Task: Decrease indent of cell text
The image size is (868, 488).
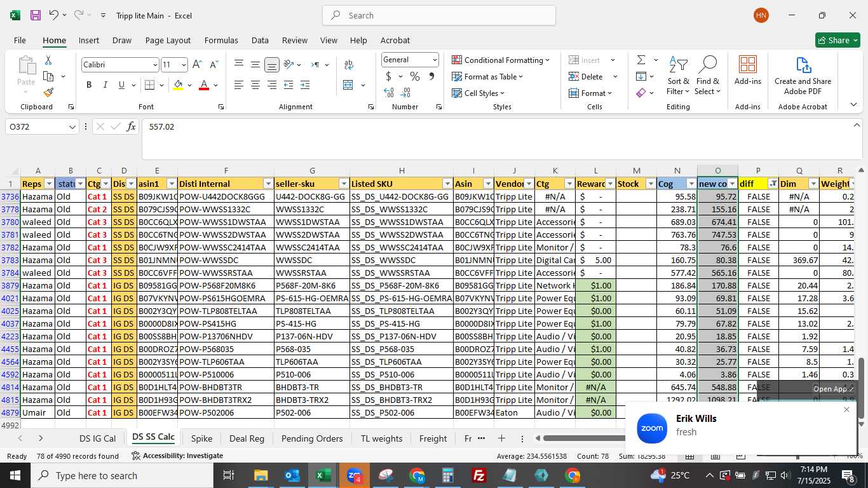Action: coord(288,85)
